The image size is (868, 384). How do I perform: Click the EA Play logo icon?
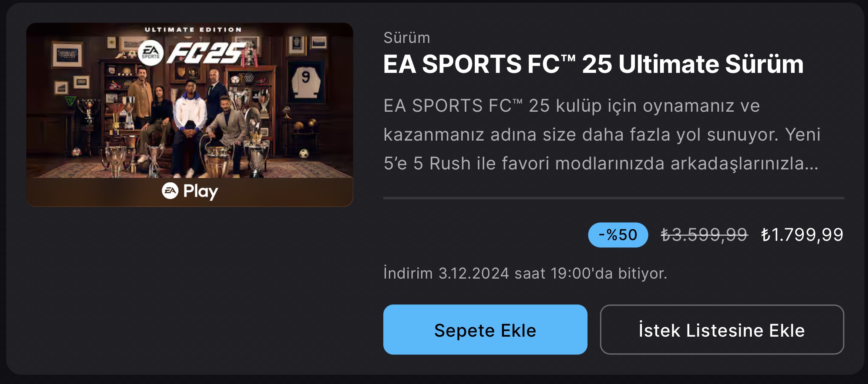[x=170, y=191]
